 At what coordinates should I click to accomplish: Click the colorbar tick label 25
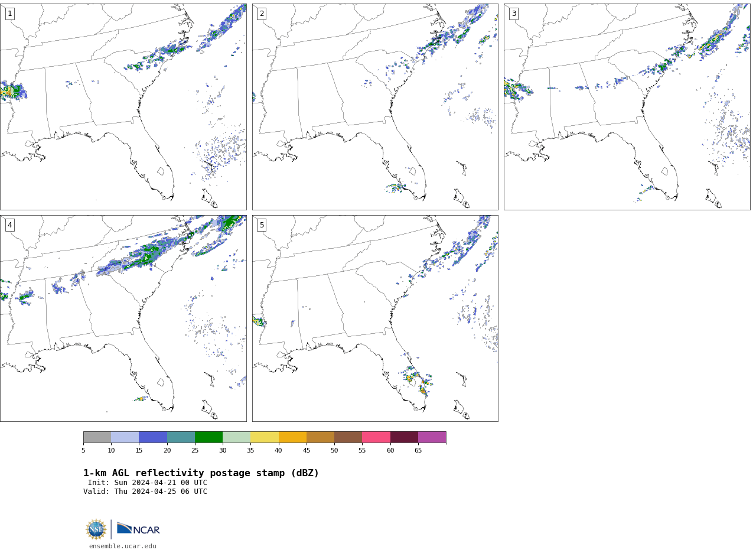[195, 451]
